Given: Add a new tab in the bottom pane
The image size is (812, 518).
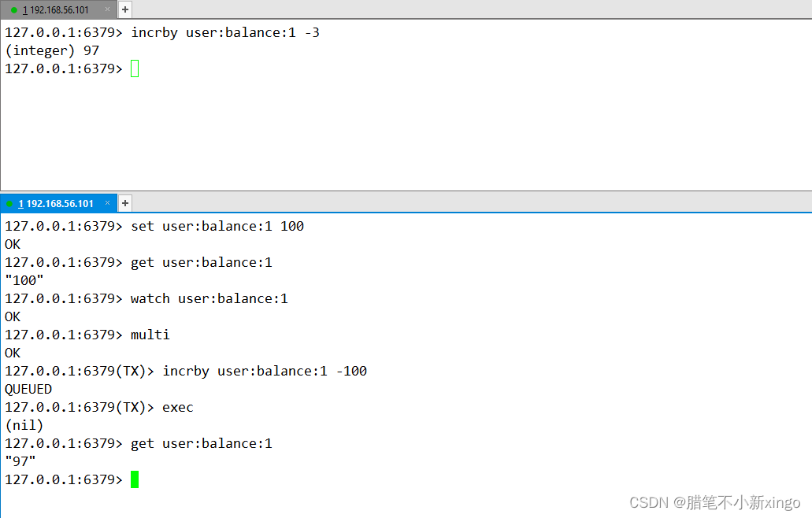Looking at the screenshot, I should point(124,203).
